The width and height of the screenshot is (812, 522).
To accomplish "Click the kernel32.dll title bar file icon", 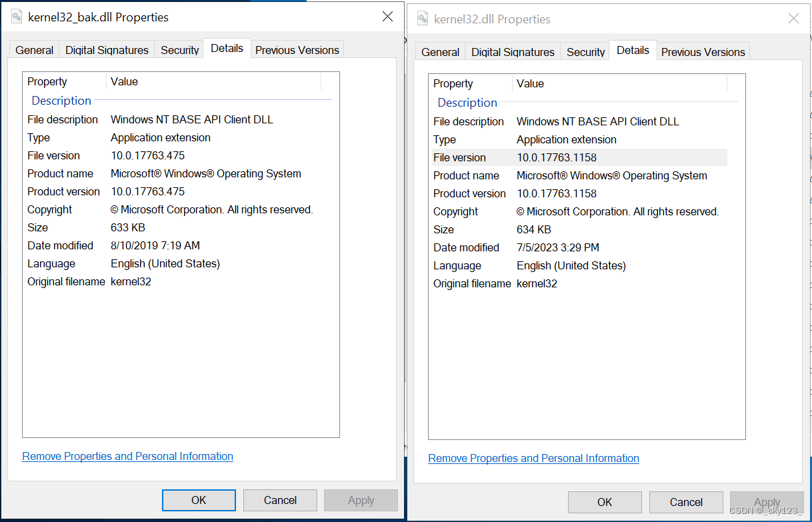I will [x=423, y=19].
